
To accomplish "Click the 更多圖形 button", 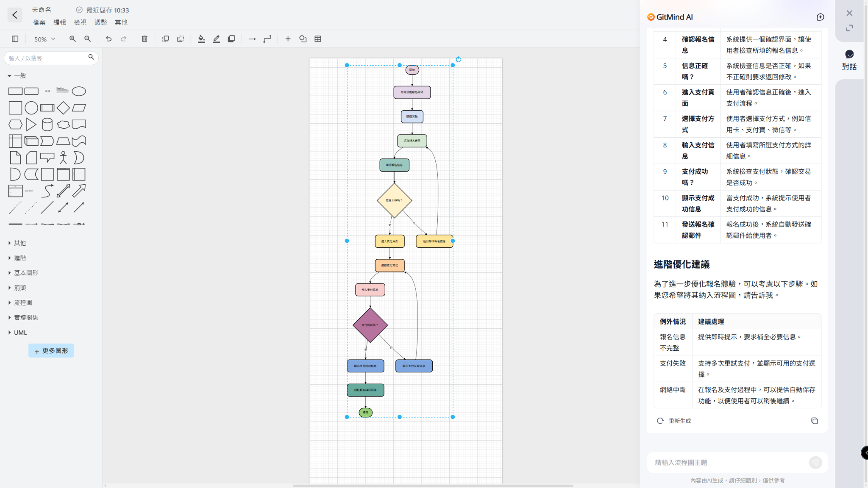I will pos(51,351).
